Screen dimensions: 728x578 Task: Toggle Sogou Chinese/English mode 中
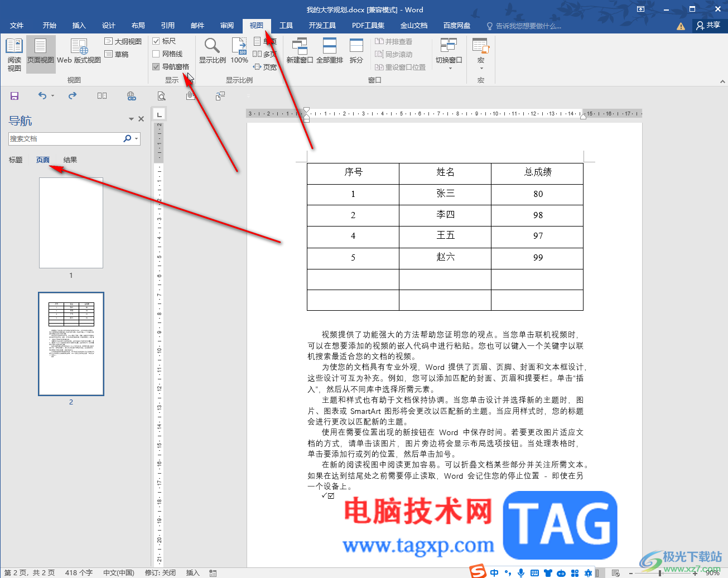tap(495, 573)
